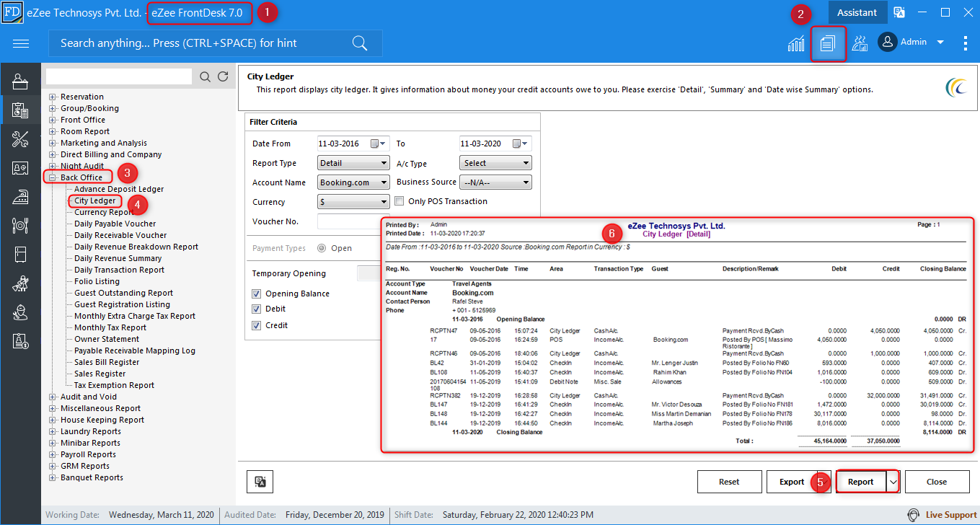Select the restaurant plate and cutlery sidebar icon
The image size is (980, 525).
click(20, 226)
